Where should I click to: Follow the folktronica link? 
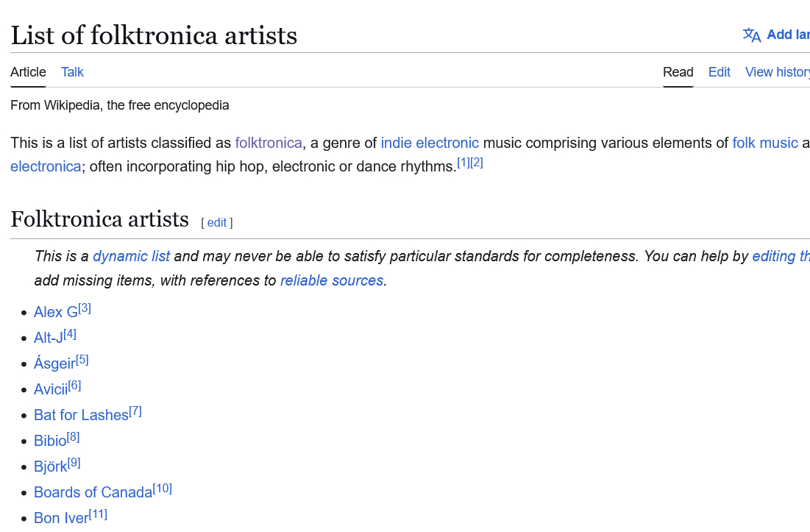[269, 143]
